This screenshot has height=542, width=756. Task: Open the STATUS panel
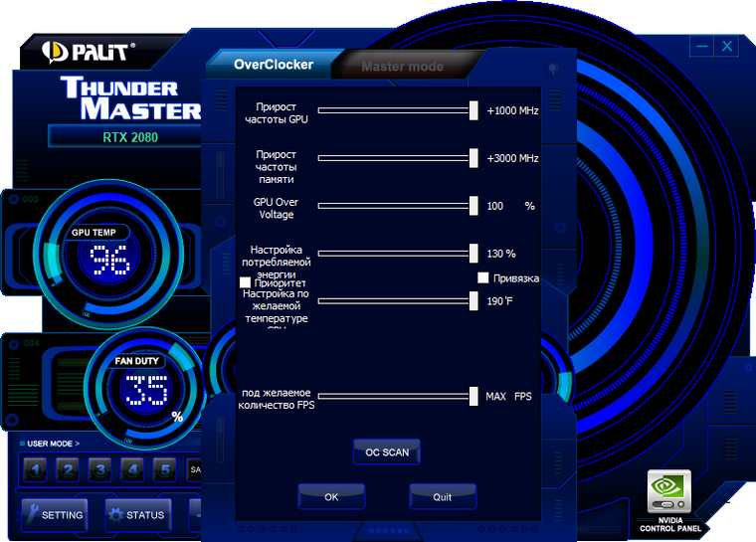point(138,515)
